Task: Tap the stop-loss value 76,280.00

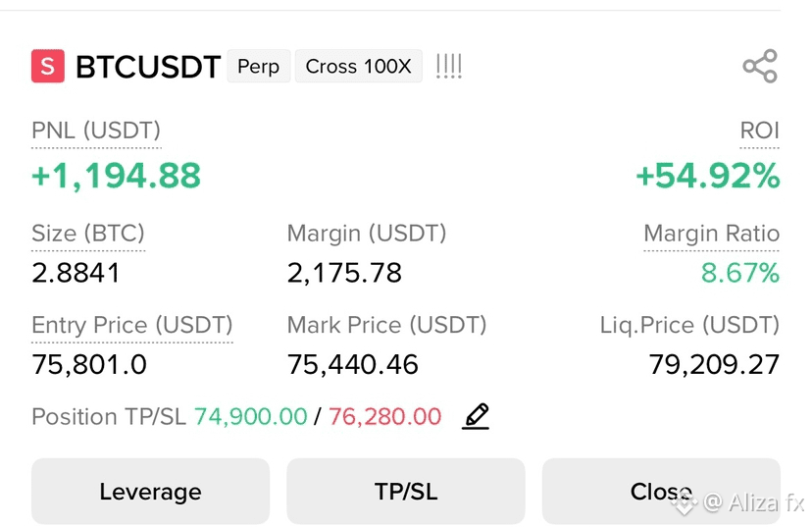Action: [x=384, y=417]
